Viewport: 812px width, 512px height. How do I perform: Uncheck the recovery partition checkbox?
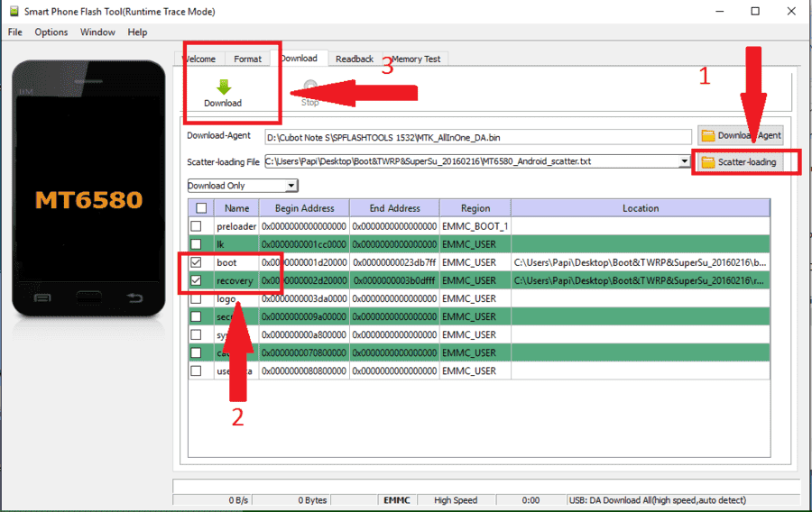[196, 280]
